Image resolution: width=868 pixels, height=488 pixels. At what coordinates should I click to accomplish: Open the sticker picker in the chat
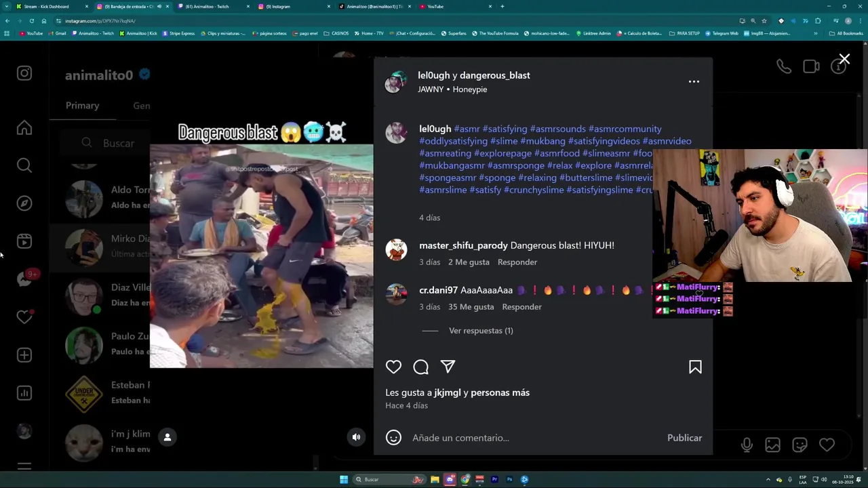(800, 445)
